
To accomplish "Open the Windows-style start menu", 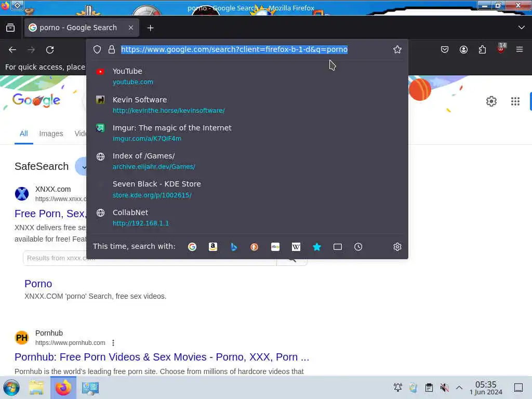I will 11,388.
